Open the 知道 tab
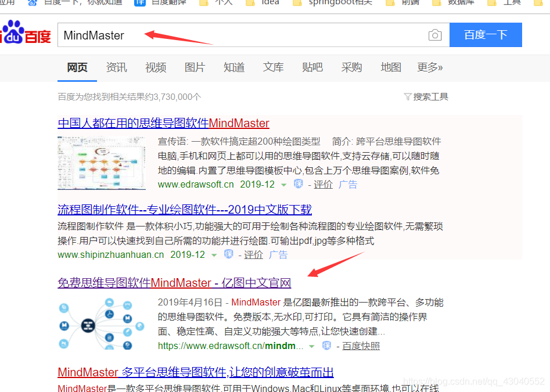The height and width of the screenshot is (392, 550). coord(234,67)
